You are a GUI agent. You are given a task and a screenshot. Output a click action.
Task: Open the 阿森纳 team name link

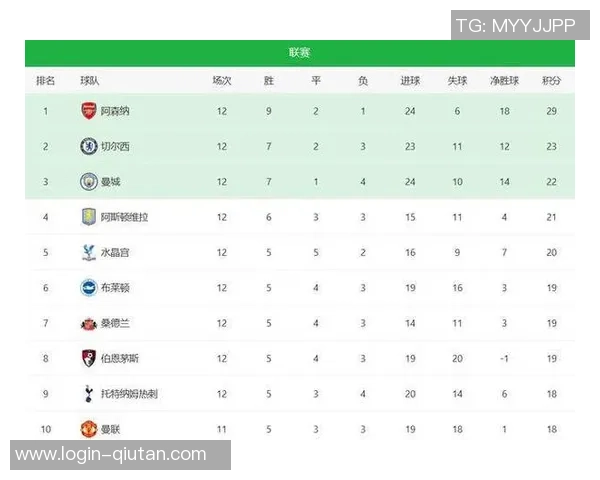[x=115, y=111]
